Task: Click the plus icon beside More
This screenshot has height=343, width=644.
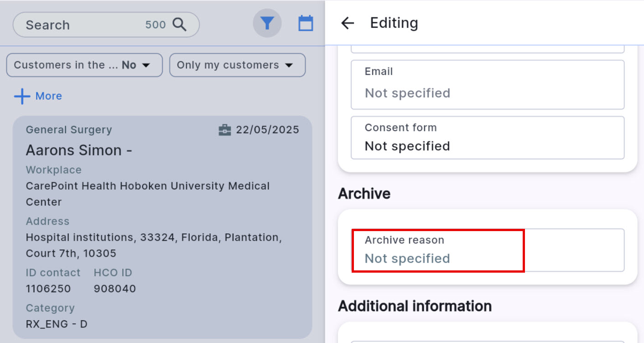Action: 22,96
